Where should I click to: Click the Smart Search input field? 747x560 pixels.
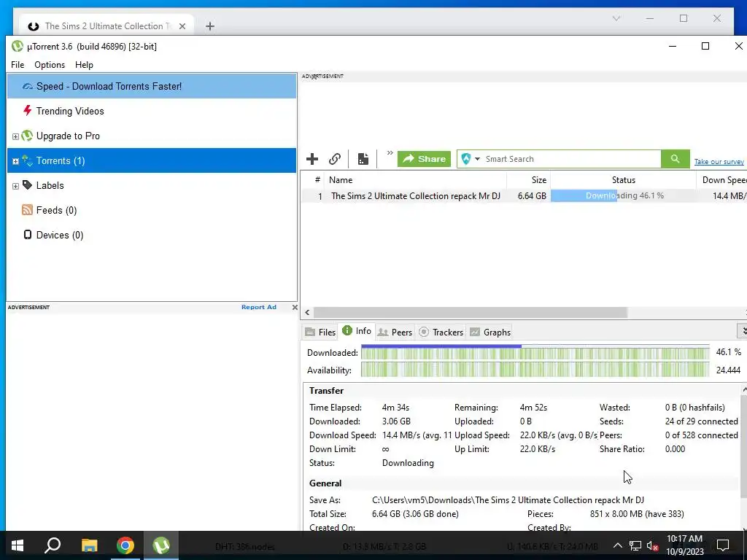572,159
